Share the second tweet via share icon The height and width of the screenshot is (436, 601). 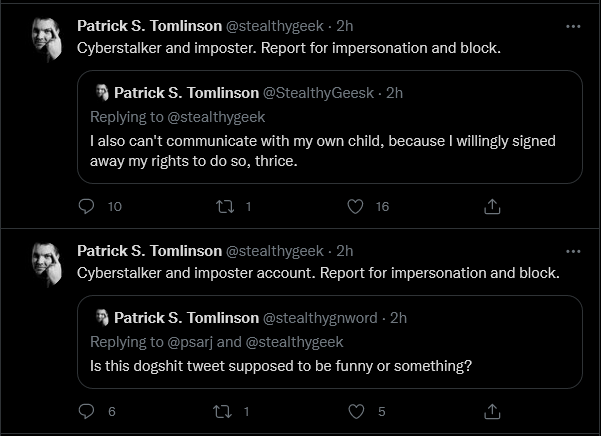click(492, 412)
